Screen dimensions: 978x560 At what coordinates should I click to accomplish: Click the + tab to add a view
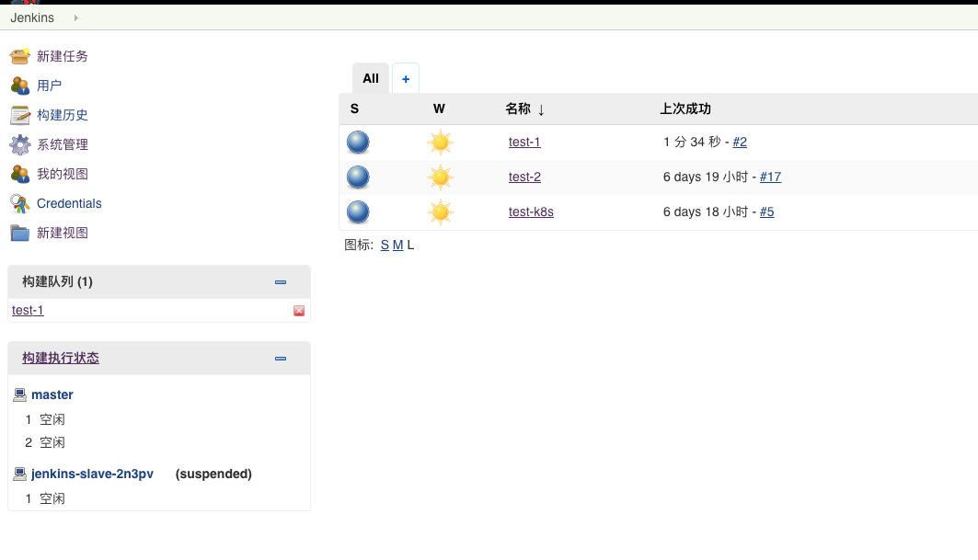(406, 78)
